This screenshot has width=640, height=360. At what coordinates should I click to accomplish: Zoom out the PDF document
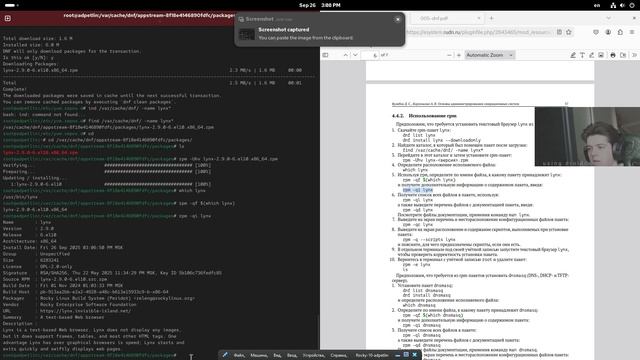pos(449,55)
